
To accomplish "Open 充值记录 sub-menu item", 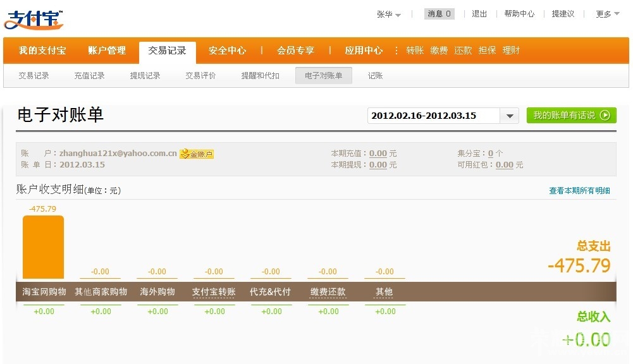I will (89, 75).
